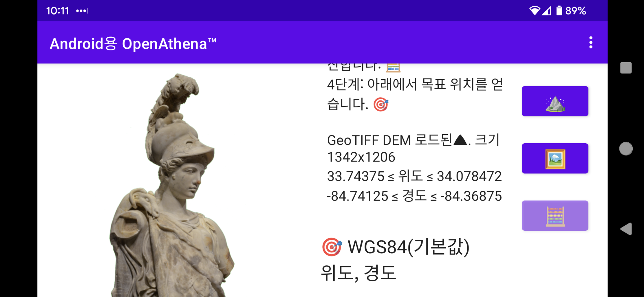This screenshot has height=297, width=644.
Task: Click the GeoTIFF DEM 로드된 status text
Action: click(414, 148)
